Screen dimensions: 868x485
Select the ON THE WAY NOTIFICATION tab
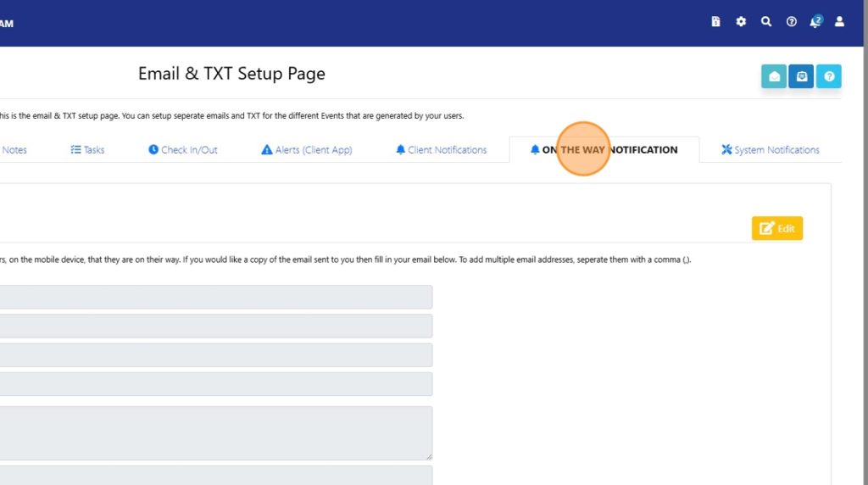[x=604, y=150]
